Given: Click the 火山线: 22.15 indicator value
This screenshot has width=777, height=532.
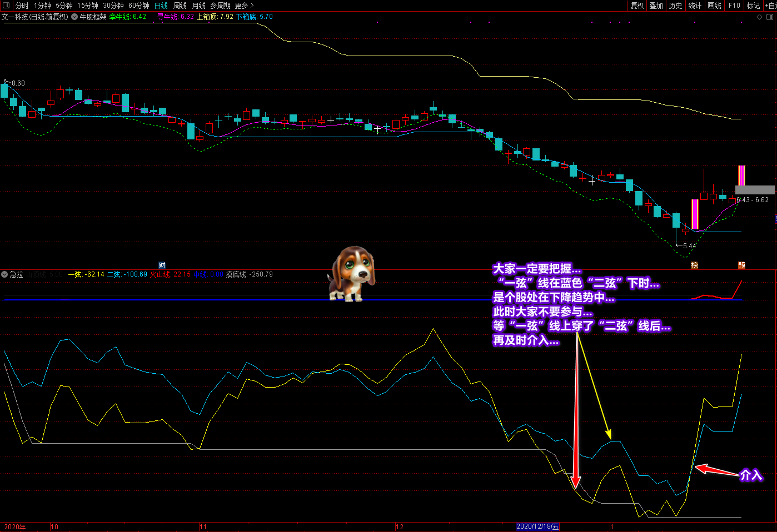Looking at the screenshot, I should (x=170, y=274).
